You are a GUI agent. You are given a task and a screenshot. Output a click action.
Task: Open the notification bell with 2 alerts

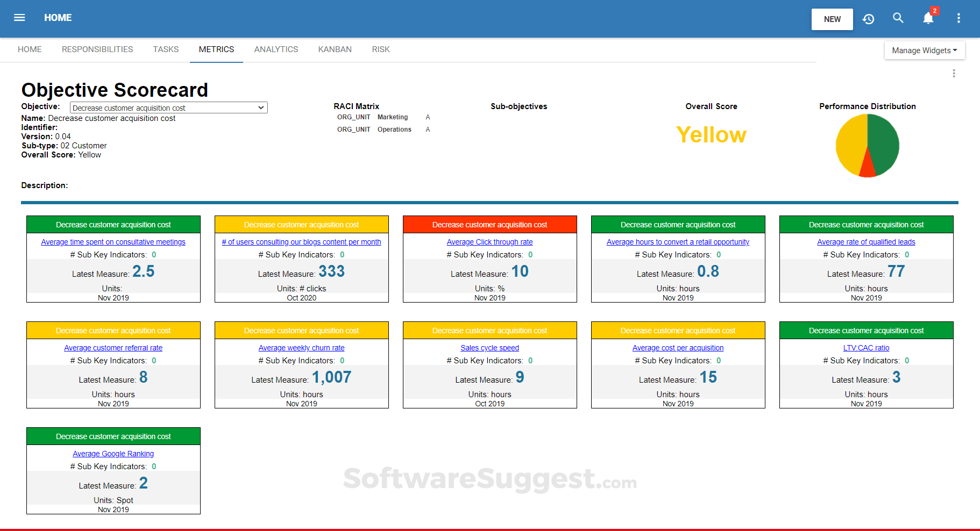(x=928, y=18)
